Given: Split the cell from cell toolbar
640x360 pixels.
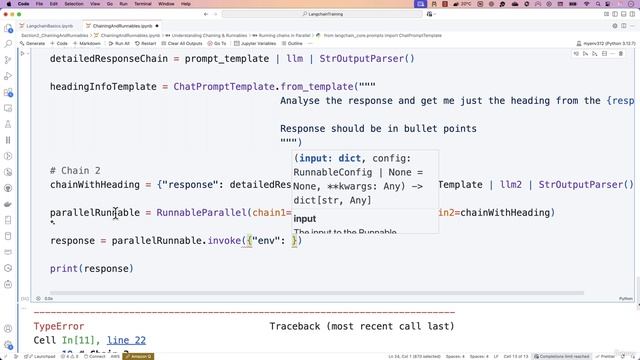Looking at the screenshot, I should pos(604,53).
